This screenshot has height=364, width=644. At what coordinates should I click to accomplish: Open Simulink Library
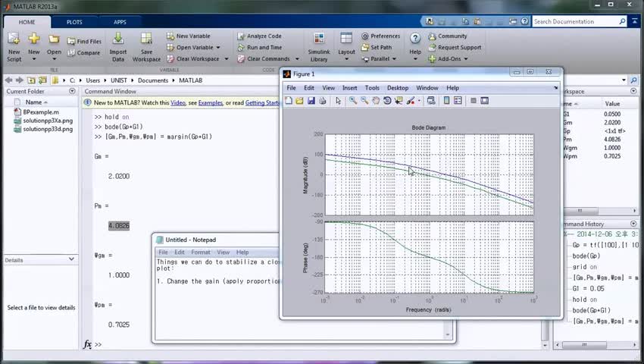(319, 47)
